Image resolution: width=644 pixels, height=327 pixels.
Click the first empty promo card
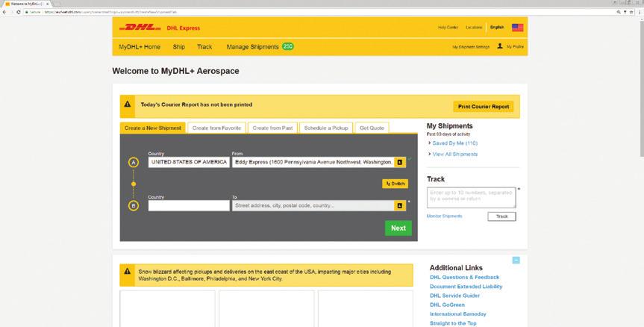(x=167, y=309)
